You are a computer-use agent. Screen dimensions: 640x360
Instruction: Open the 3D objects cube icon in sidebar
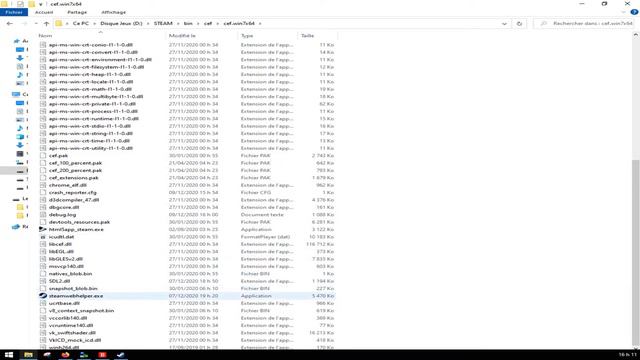tap(20, 137)
